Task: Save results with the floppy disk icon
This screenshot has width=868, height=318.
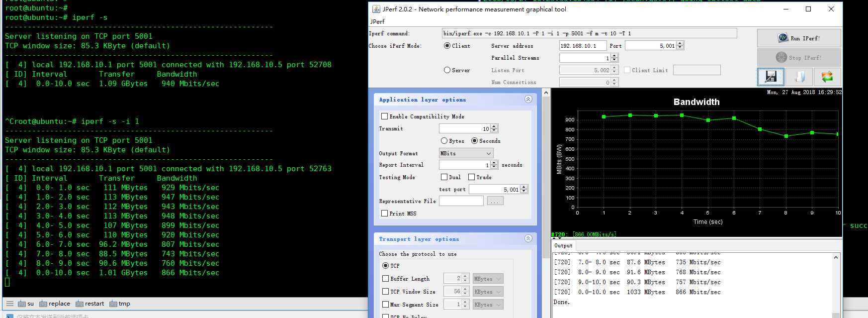Action: [771, 77]
